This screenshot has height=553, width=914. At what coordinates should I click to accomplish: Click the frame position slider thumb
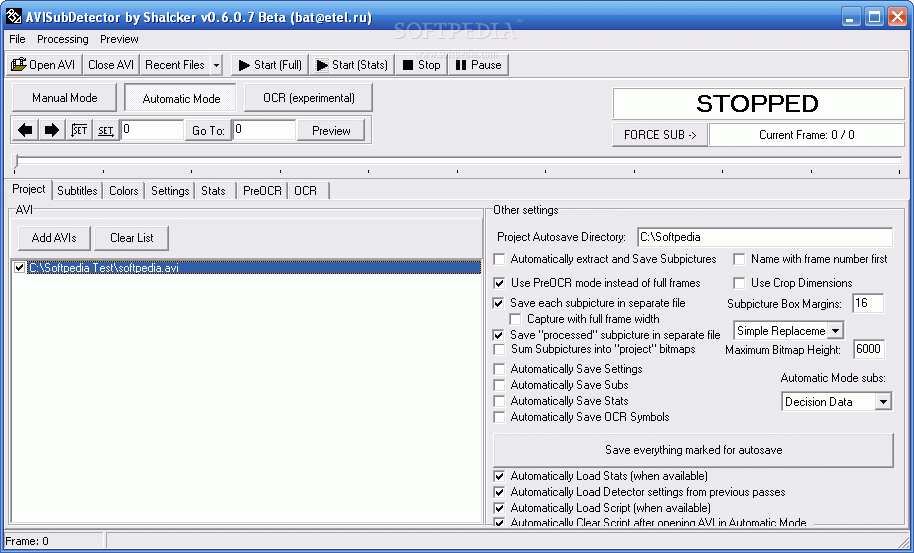click(x=16, y=161)
